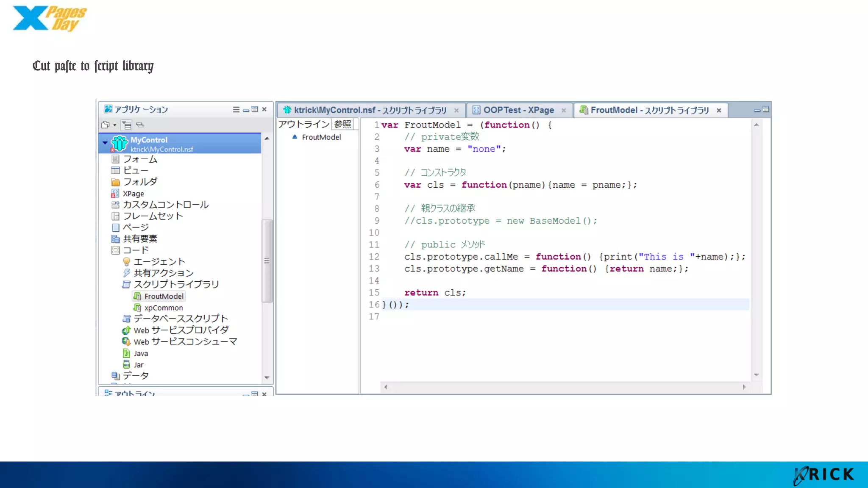The width and height of the screenshot is (868, 488).
Task: Place cursor on line 16 closing brace
Action: 384,305
